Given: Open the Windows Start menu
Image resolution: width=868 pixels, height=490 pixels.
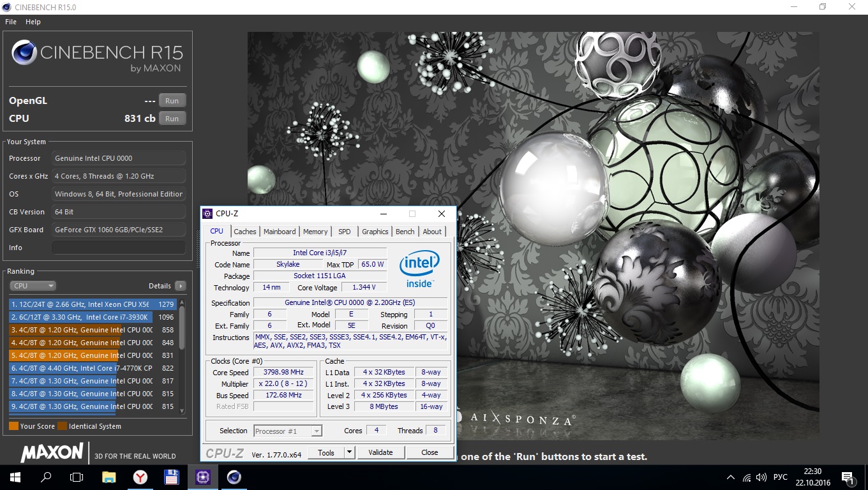Looking at the screenshot, I should point(15,477).
